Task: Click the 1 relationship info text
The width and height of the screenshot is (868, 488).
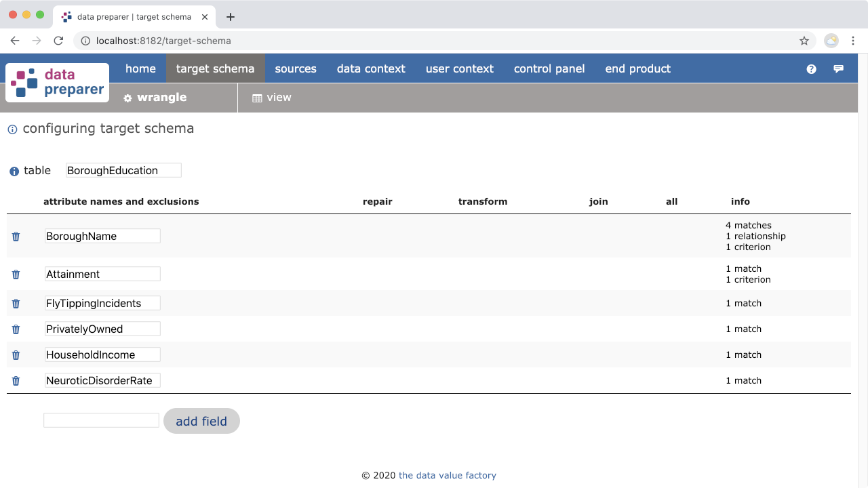Action: (x=755, y=237)
